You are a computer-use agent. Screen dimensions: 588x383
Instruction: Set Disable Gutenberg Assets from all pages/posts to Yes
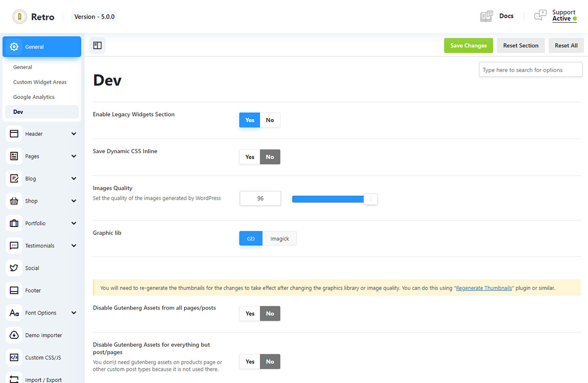[x=250, y=313]
